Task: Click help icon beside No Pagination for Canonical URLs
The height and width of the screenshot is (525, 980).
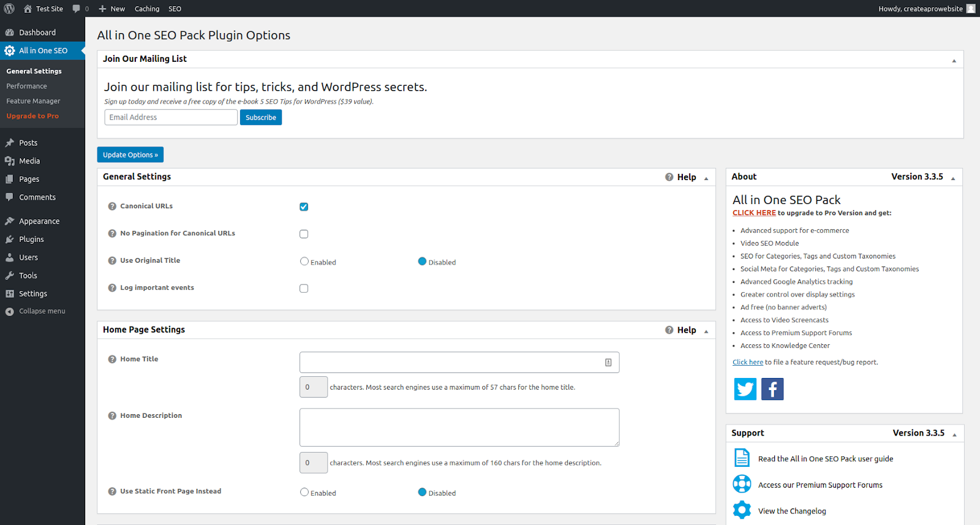Action: tap(112, 233)
